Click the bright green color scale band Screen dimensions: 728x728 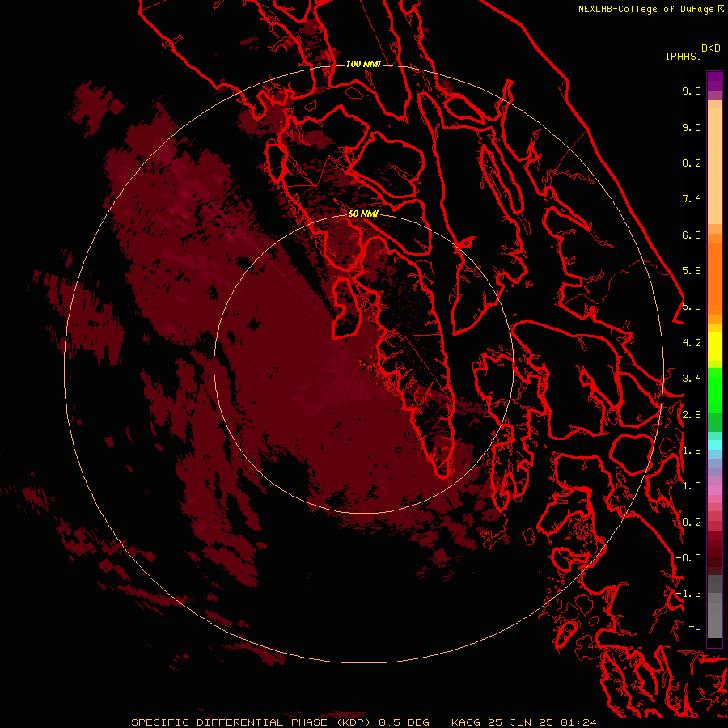pos(714,390)
